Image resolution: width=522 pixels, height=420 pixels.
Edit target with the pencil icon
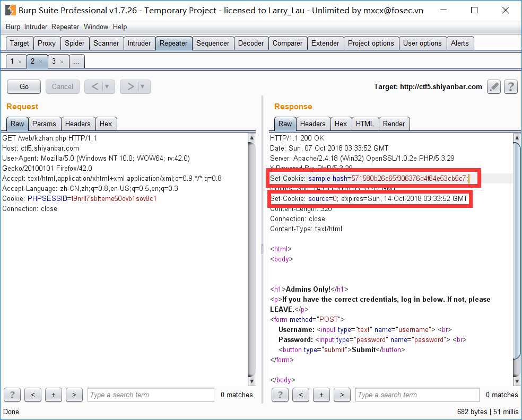(494, 87)
